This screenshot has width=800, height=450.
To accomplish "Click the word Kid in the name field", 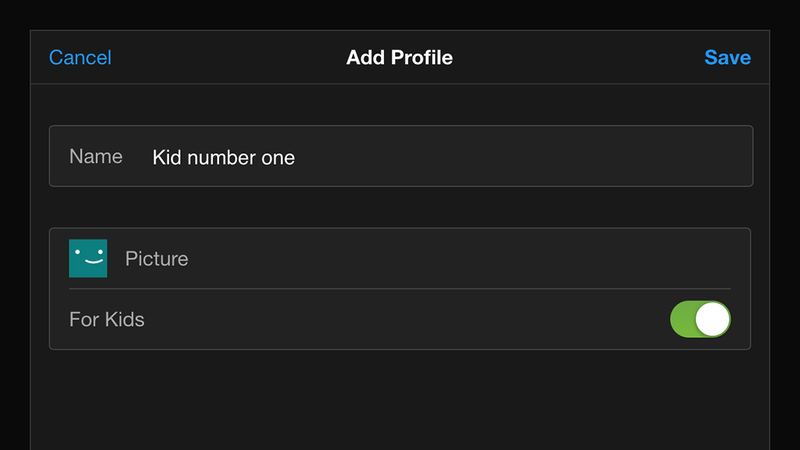I will coord(167,158).
